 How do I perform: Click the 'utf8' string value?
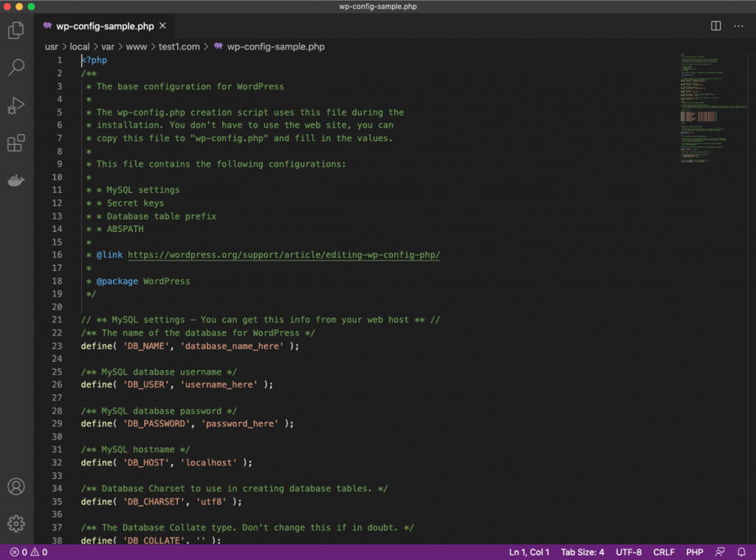(211, 502)
